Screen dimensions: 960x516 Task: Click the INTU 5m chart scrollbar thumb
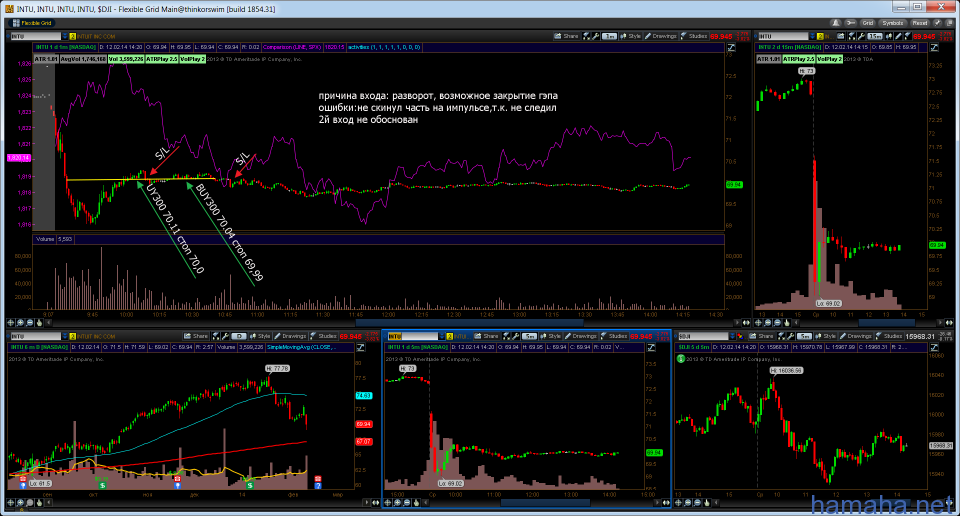(546, 503)
